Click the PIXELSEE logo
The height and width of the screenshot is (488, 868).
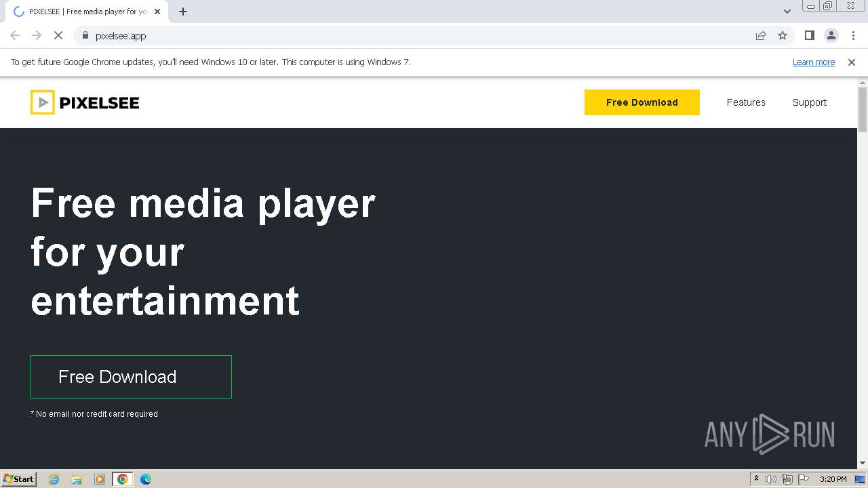pyautogui.click(x=85, y=102)
